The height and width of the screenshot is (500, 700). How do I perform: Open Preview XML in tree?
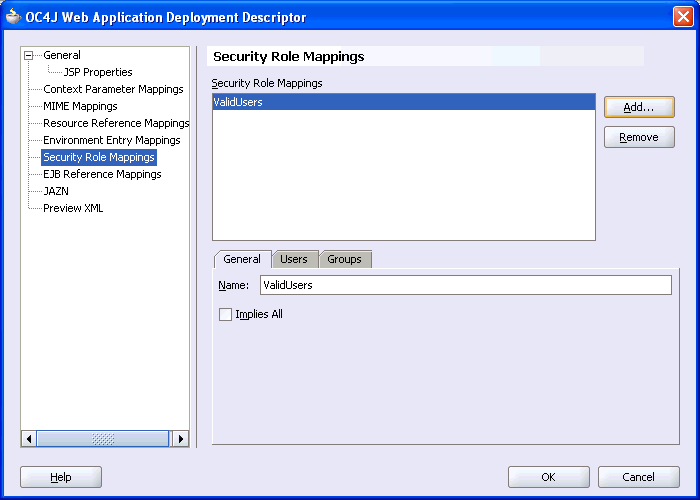[x=73, y=208]
